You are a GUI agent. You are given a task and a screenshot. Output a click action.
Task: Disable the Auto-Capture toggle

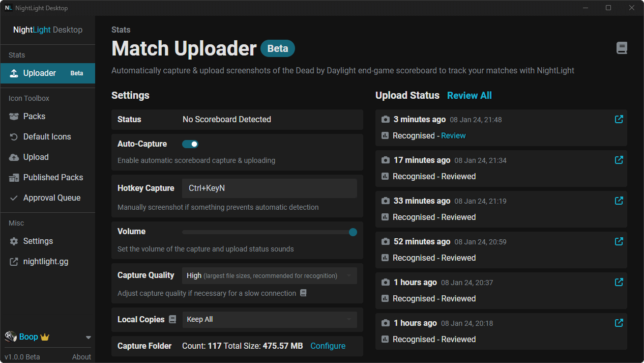pyautogui.click(x=190, y=144)
